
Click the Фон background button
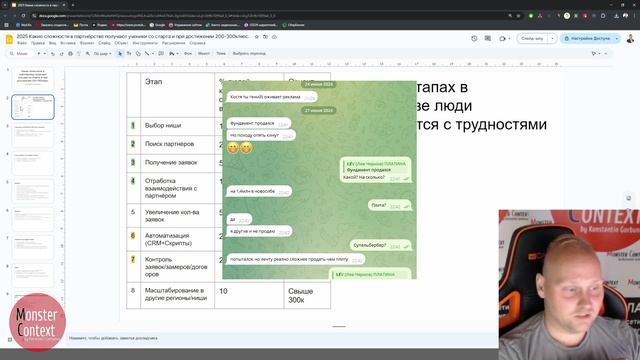188,53
